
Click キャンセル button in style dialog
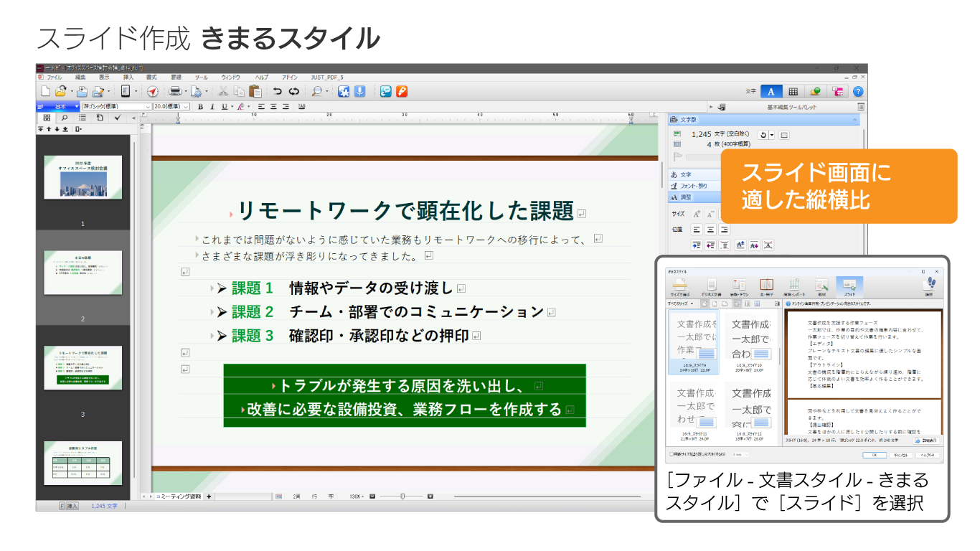point(900,455)
